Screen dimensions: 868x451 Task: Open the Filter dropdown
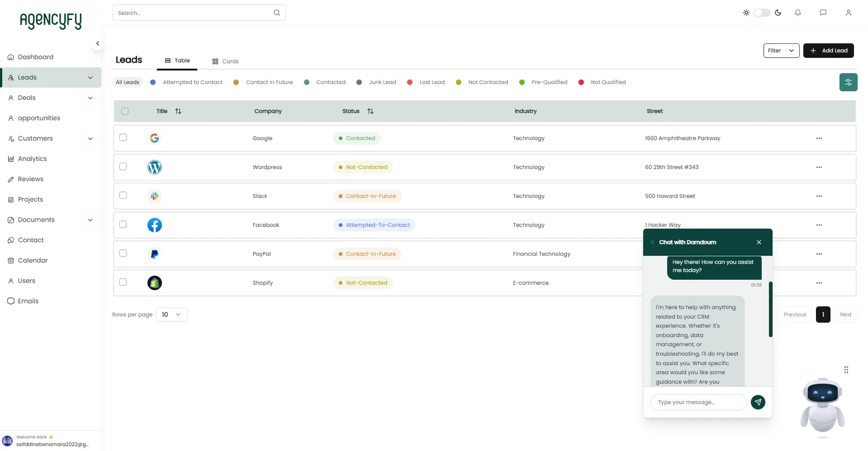(781, 50)
